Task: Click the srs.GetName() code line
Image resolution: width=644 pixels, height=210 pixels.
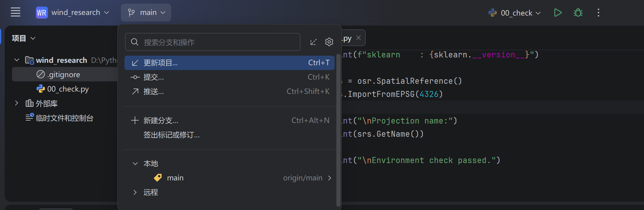Action: [x=383, y=134]
